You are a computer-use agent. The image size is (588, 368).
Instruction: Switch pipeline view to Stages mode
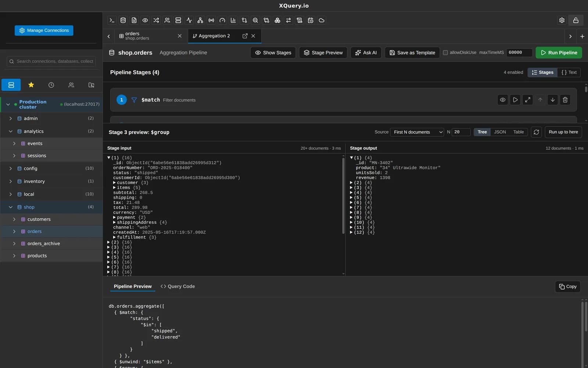click(542, 72)
